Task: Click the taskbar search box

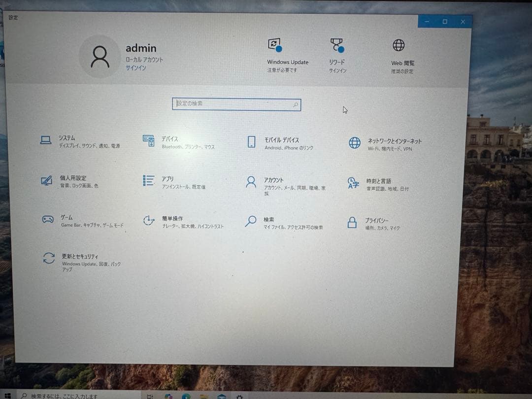Action: tap(78, 396)
